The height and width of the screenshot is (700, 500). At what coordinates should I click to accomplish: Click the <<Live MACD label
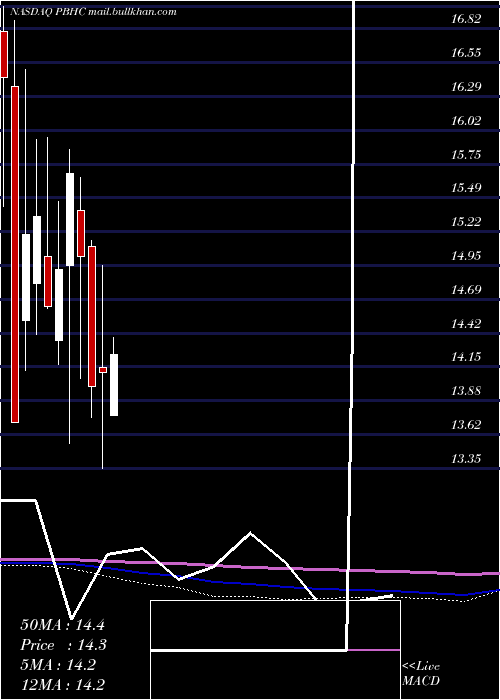tap(421, 674)
